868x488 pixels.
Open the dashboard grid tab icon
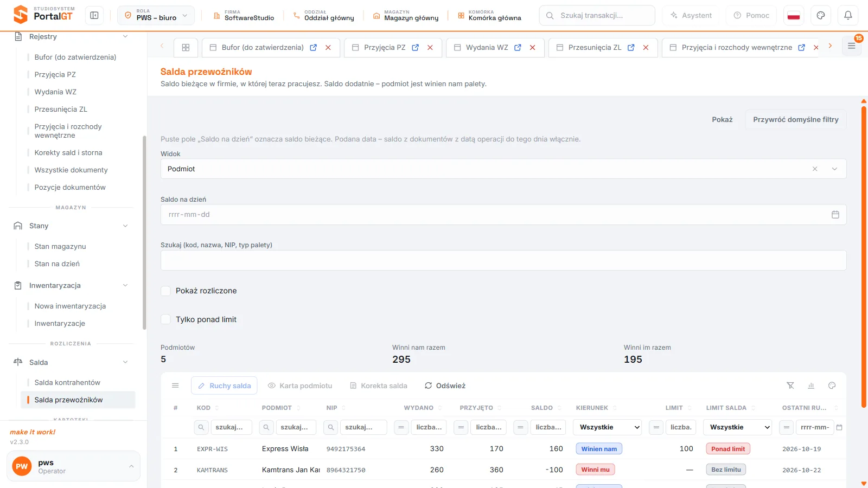[186, 48]
